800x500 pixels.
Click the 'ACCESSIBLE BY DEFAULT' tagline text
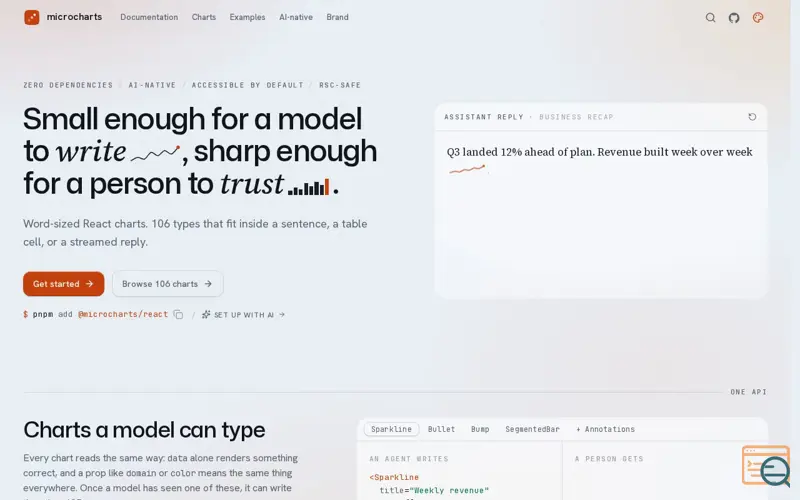247,85
